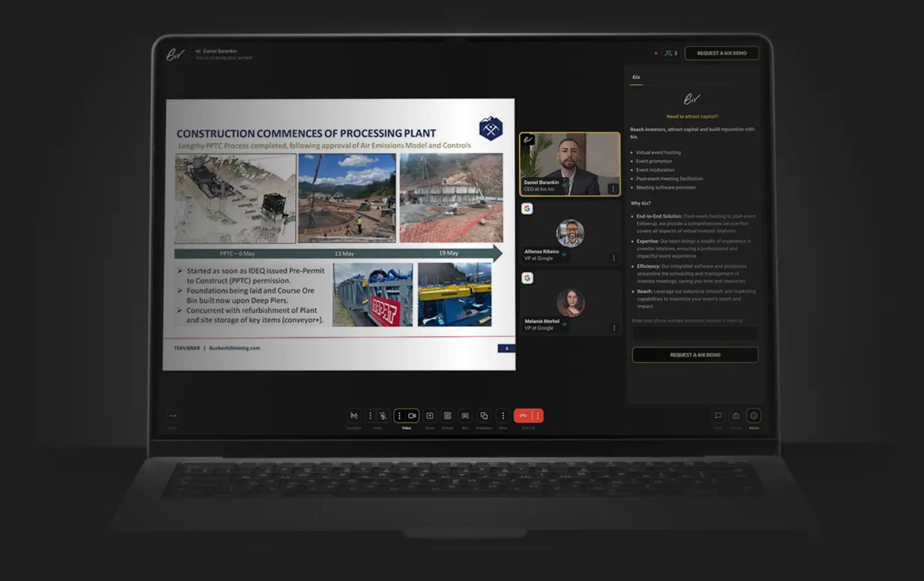Open the briefcase panel icon beside Chat
The height and width of the screenshot is (581, 924).
736,416
